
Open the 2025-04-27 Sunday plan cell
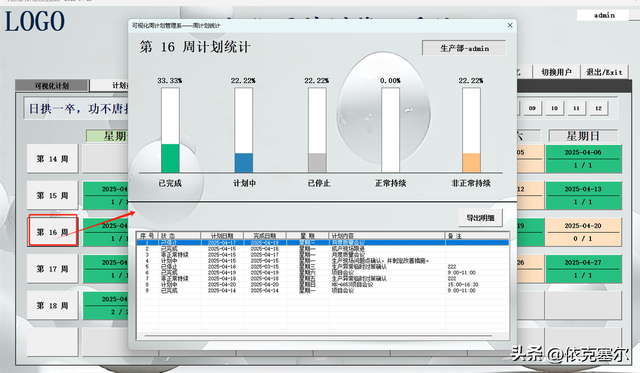pos(583,269)
